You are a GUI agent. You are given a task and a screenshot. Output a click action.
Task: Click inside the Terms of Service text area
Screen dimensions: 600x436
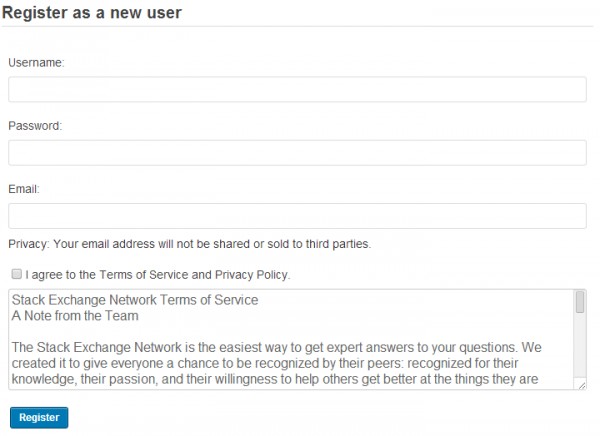[290, 340]
